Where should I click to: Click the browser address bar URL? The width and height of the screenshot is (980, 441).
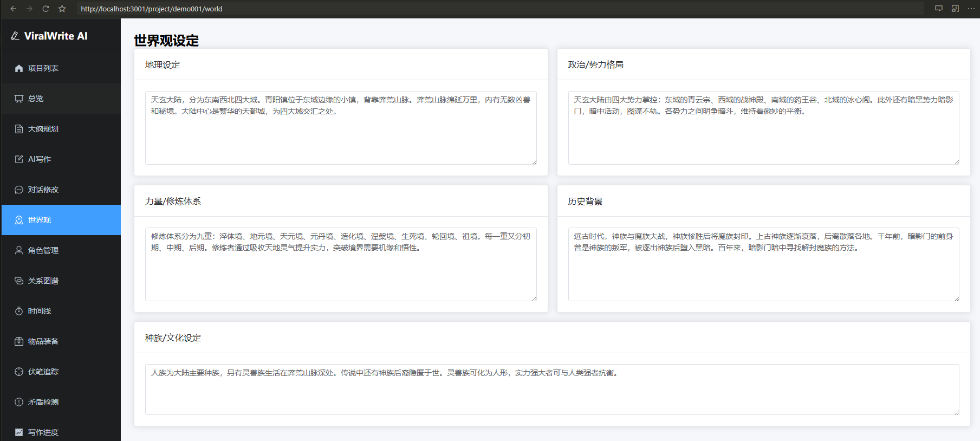(x=152, y=9)
